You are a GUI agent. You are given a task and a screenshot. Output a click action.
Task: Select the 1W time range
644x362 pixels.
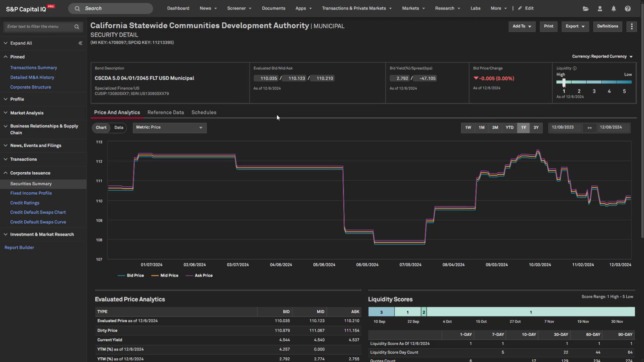pos(468,128)
